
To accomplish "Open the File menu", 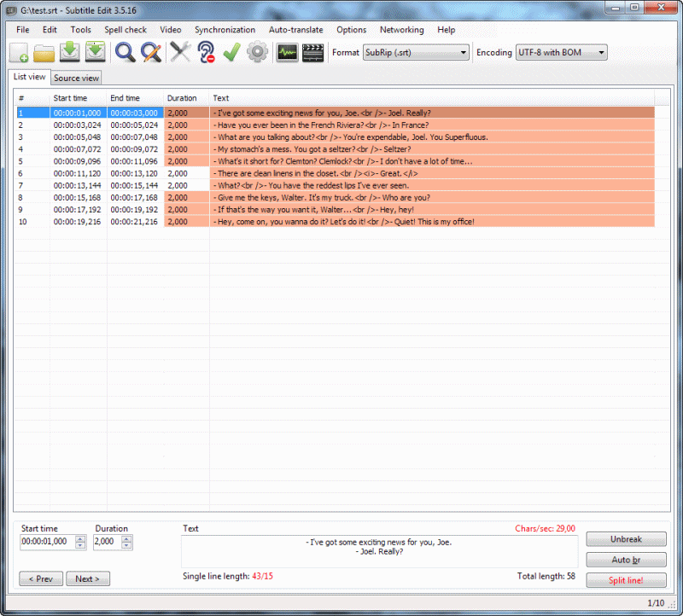I will [x=23, y=30].
